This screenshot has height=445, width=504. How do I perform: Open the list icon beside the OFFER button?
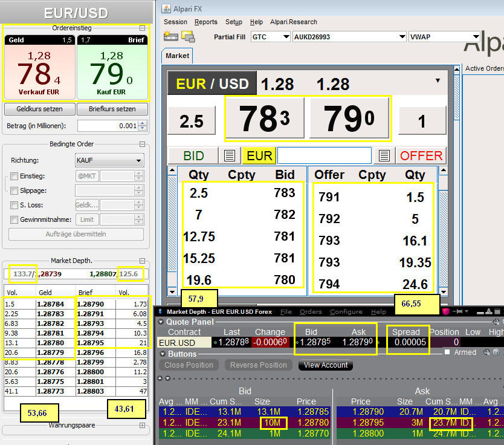(383, 156)
